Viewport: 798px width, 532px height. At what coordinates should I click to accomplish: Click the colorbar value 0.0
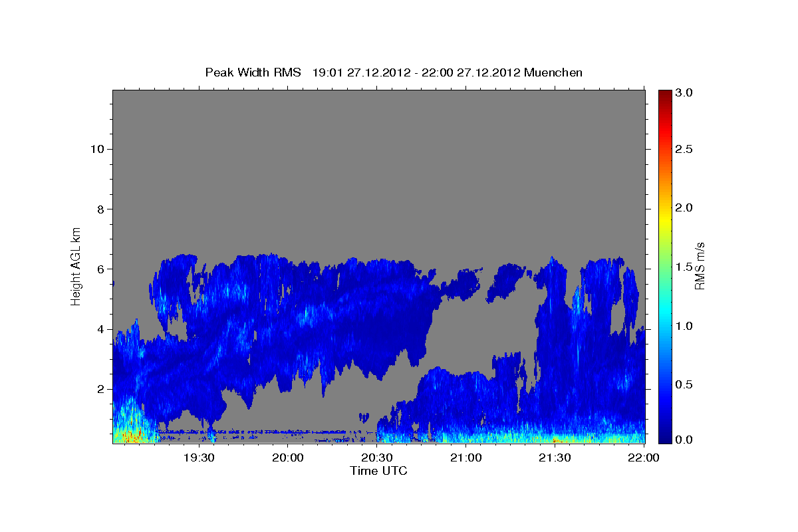click(x=684, y=440)
